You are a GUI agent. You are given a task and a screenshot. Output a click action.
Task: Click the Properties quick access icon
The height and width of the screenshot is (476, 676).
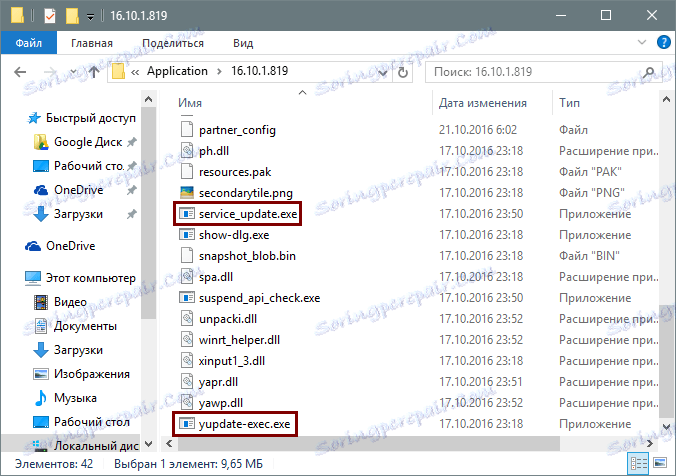(50, 16)
